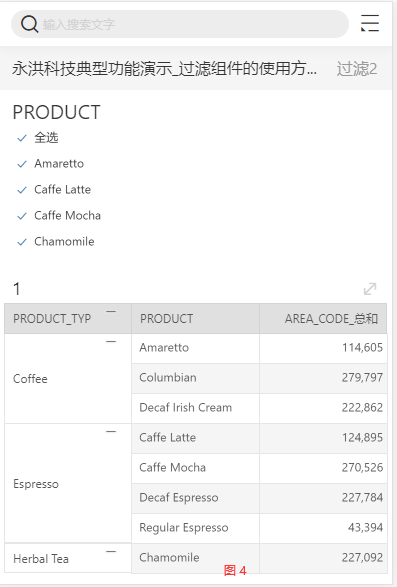Switch to the 过滤2 tab

(357, 69)
